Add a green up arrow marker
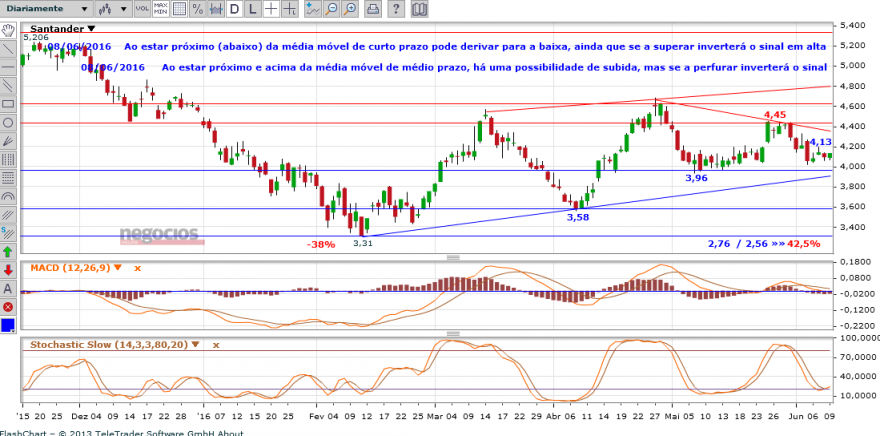This screenshot has height=436, width=880. tap(8, 252)
